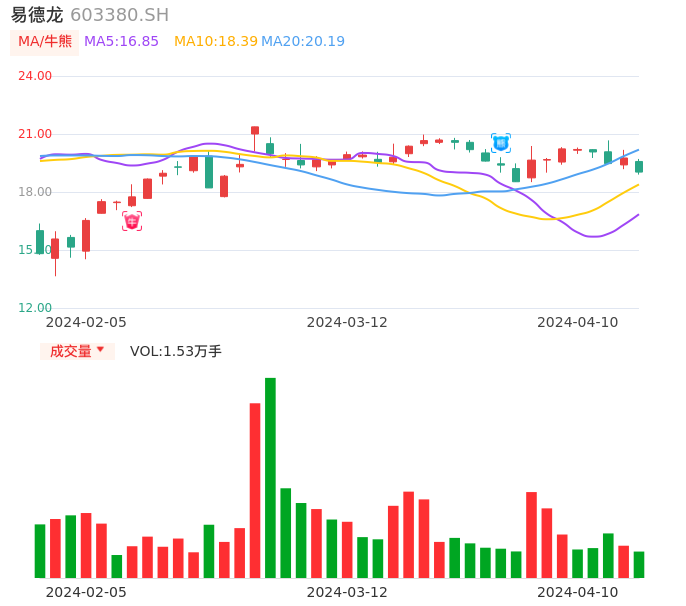Screen dimensions: 686x606
Task: Open the 易德龙 stock name link
Action: click(37, 15)
